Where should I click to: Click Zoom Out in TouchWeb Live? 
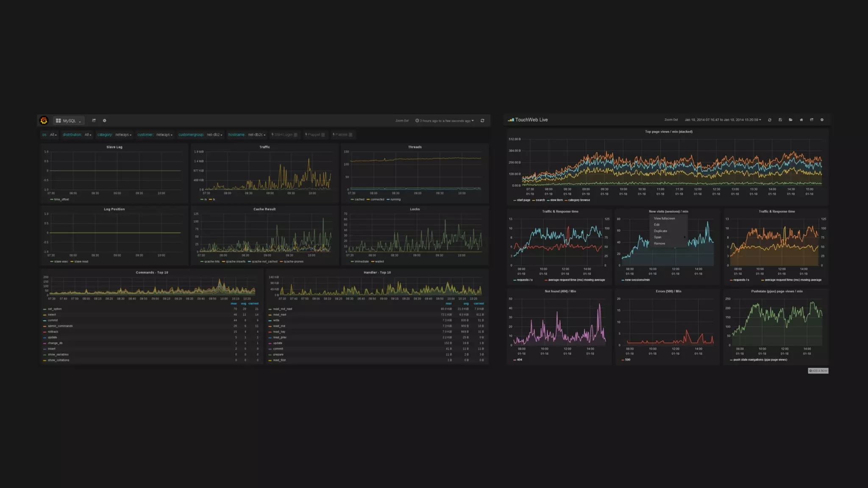click(671, 120)
